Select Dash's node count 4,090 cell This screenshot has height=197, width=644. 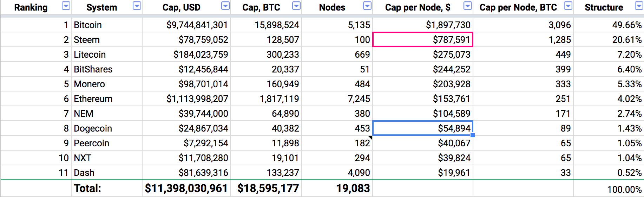(337, 173)
